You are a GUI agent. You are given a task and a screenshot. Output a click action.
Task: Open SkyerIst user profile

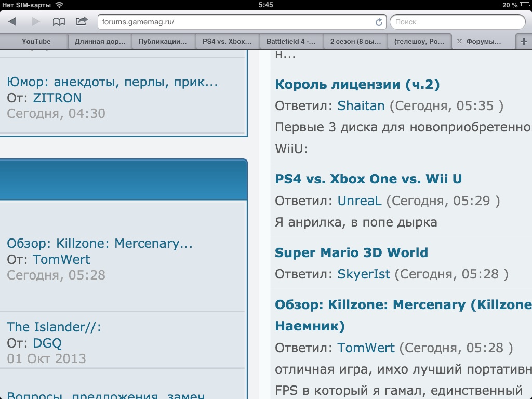364,274
